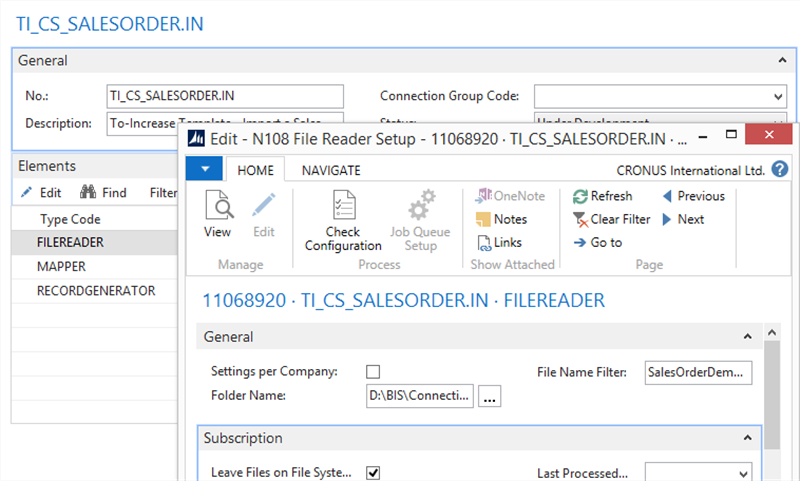This screenshot has width=800, height=481.
Task: Open Links in Show Attached
Action: point(499,242)
